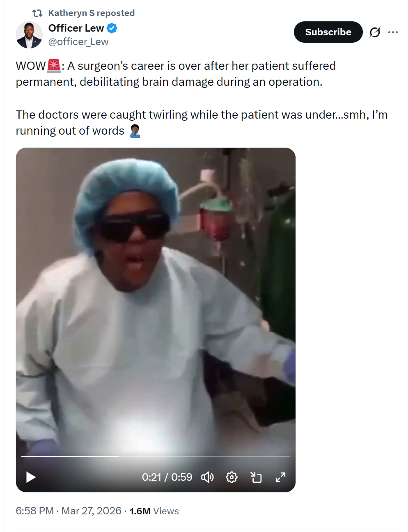Click the Officer Lew display name
408x532 pixels.
click(76, 28)
